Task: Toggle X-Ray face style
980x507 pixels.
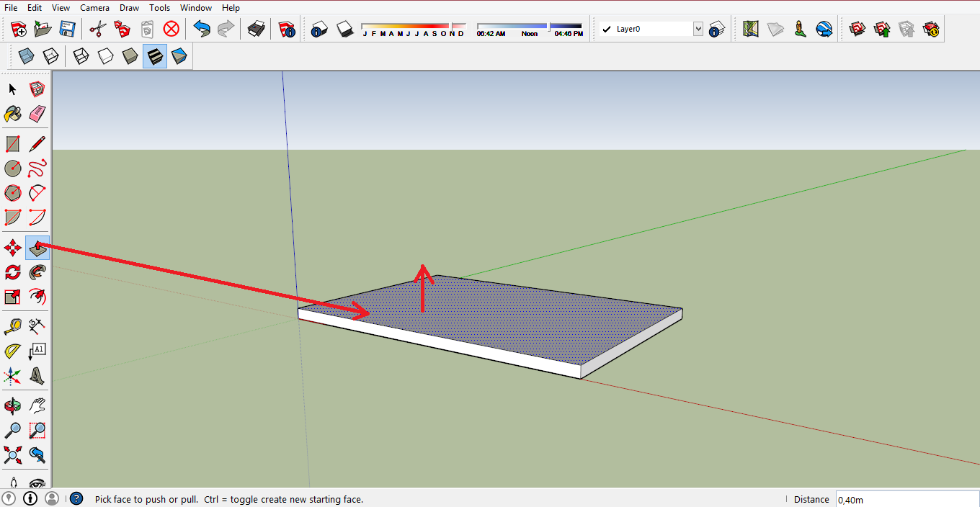Action: (26, 56)
